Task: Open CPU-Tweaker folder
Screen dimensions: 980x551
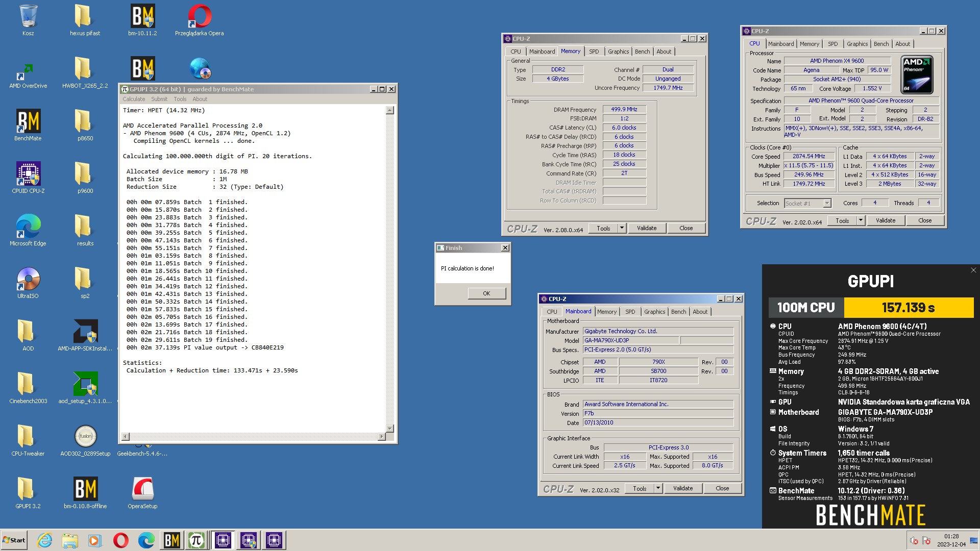Action: point(28,441)
